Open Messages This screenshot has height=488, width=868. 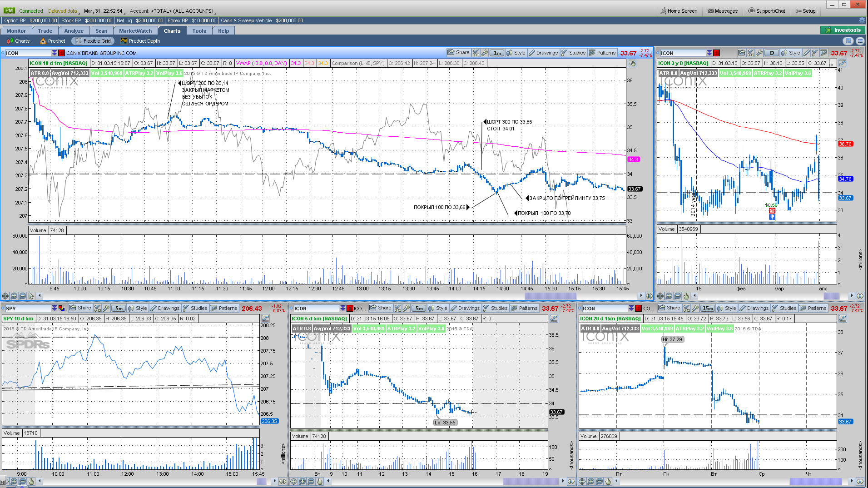723,11
